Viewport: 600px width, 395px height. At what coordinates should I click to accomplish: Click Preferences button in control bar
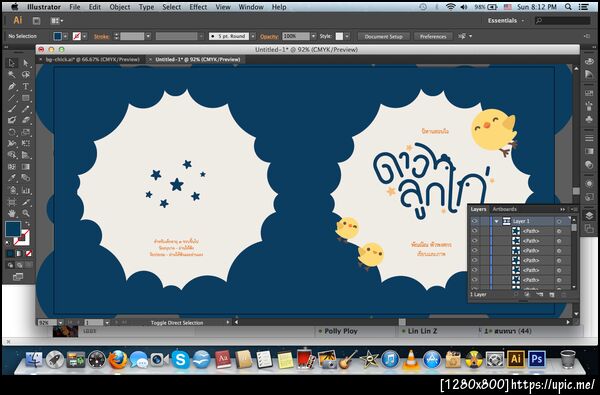[433, 36]
